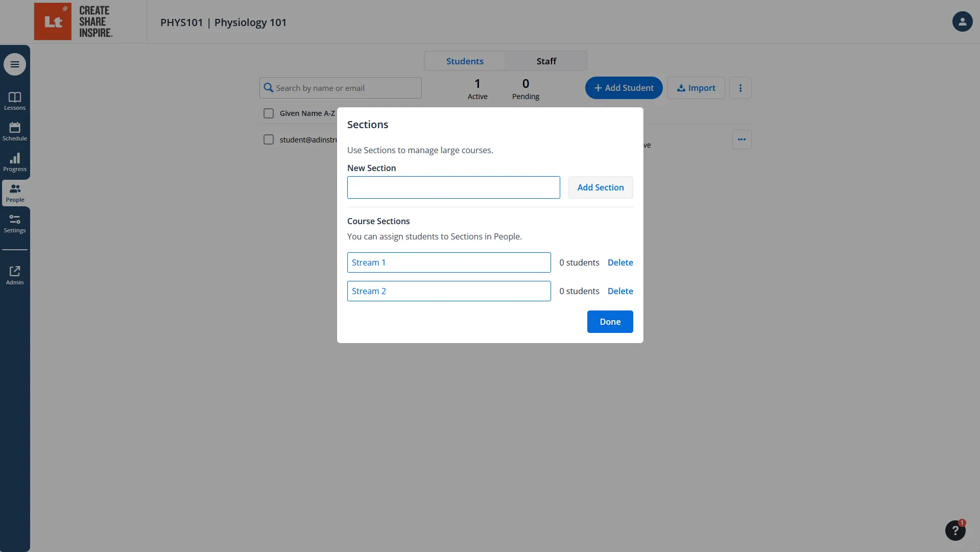Open the vertical dots more options menu
This screenshot has width=980, height=552.
tap(740, 88)
